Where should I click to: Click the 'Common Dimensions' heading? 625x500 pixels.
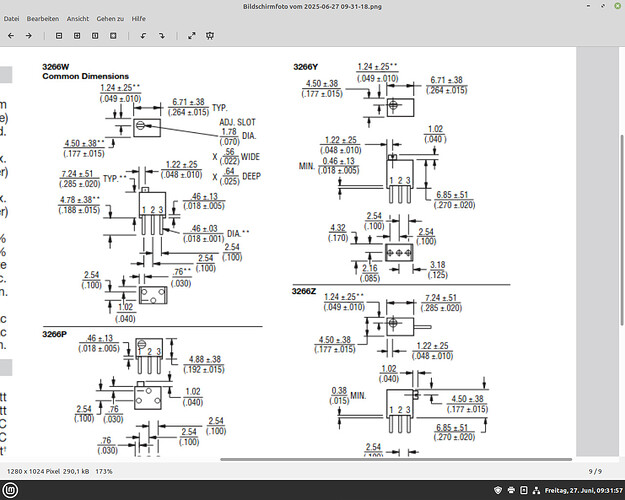tap(86, 76)
